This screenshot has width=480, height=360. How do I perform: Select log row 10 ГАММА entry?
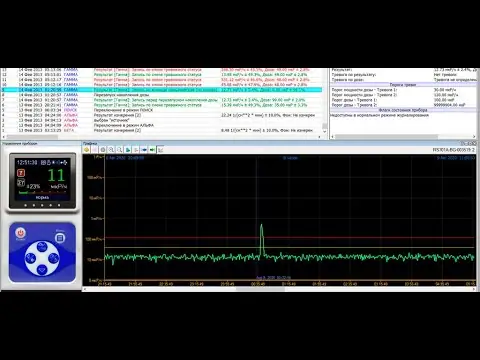tap(161, 85)
